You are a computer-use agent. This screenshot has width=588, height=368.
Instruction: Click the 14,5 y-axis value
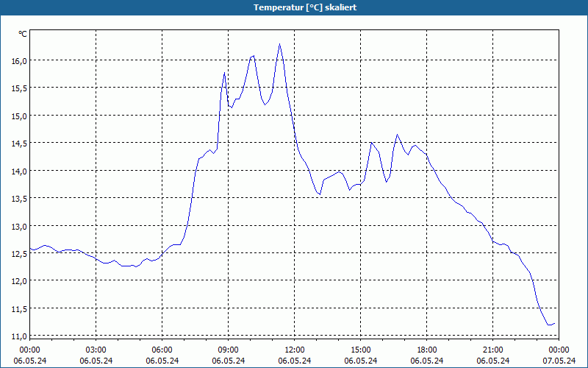(x=19, y=144)
